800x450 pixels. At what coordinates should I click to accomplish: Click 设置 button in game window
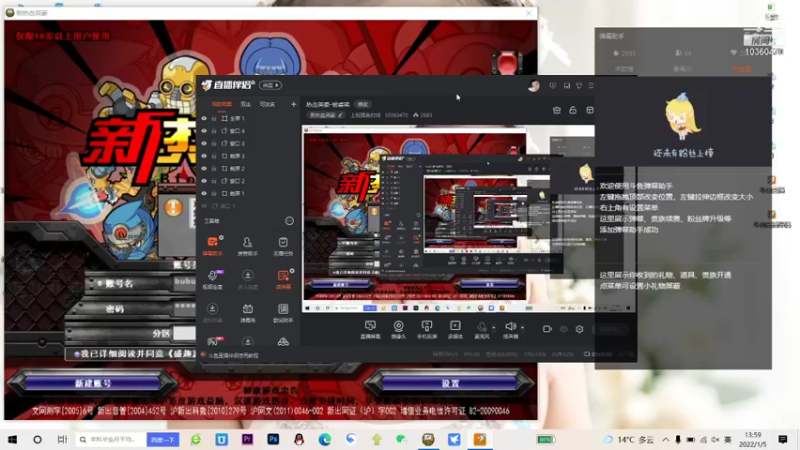(x=450, y=383)
